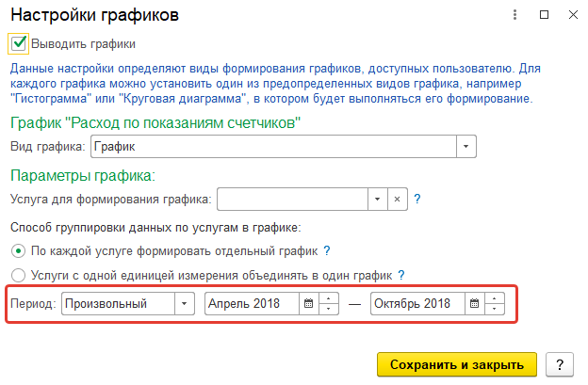Show help for Услуги с одной единицей option

[x=401, y=275]
